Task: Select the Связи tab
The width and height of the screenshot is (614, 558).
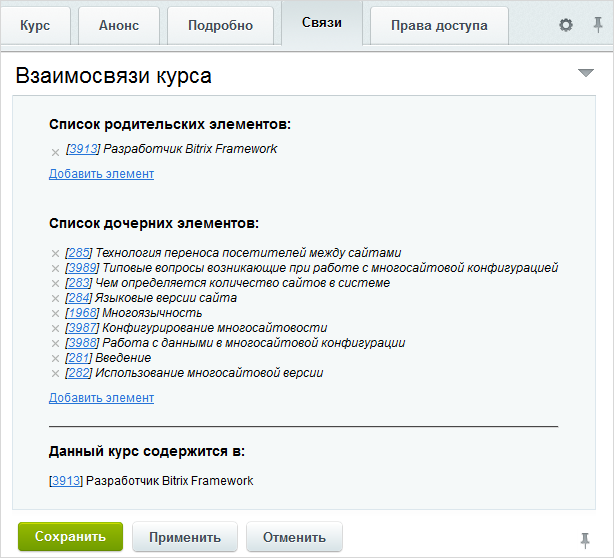Action: [322, 23]
